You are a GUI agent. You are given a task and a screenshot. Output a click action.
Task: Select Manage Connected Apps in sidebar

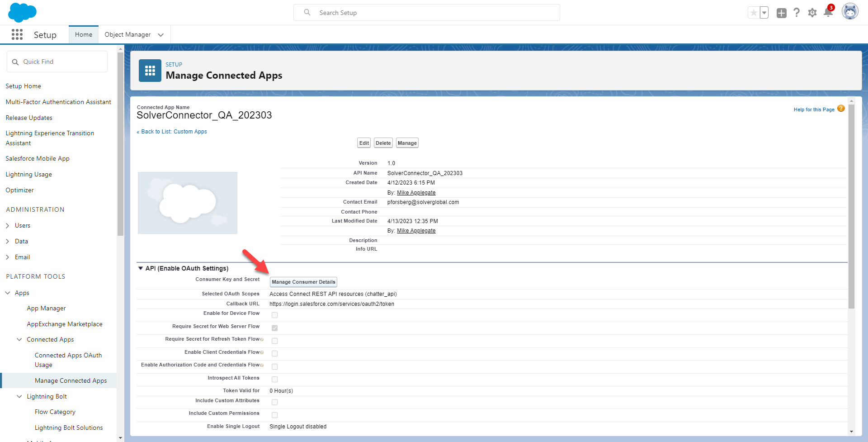pyautogui.click(x=71, y=380)
